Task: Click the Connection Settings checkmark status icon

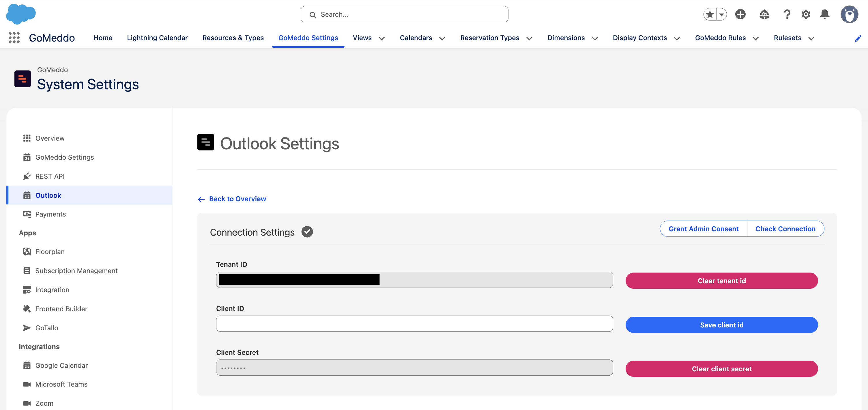Action: [307, 232]
